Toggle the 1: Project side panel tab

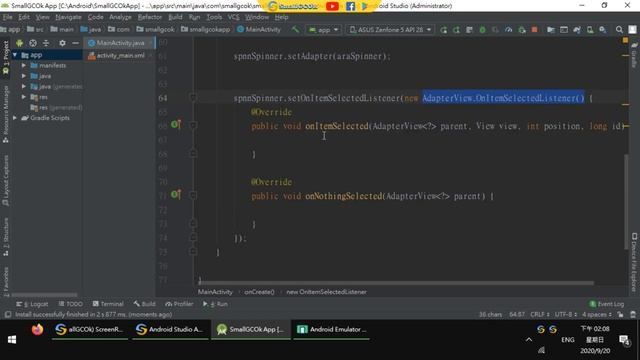coord(6,58)
